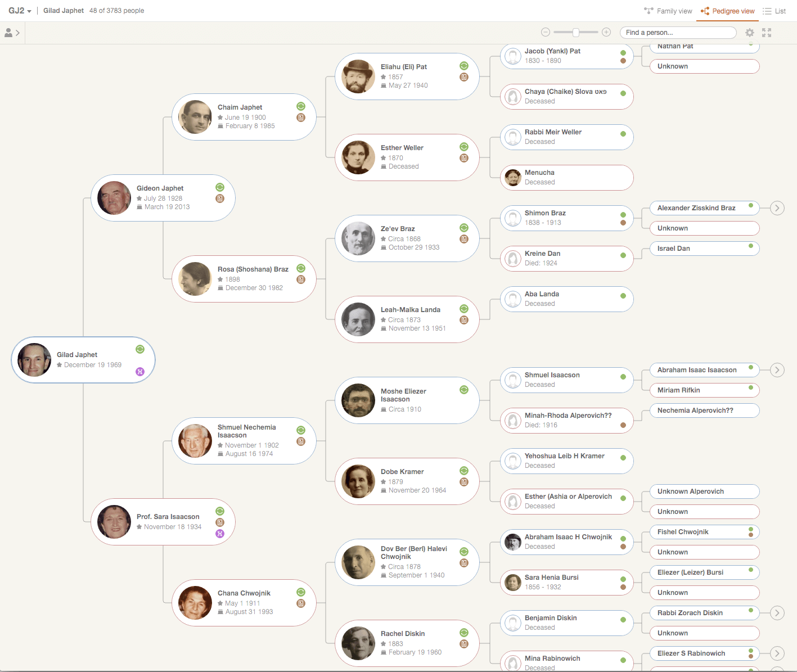This screenshot has width=797, height=672.
Task: Click Minah-Rhoda Alperovich?? name
Action: tap(568, 416)
